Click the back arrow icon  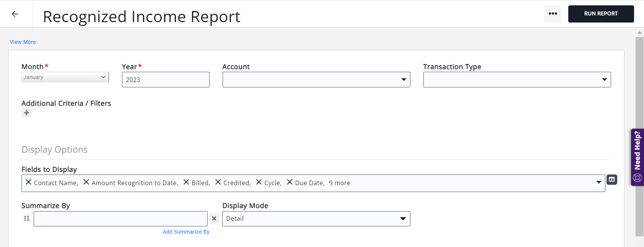[15, 14]
